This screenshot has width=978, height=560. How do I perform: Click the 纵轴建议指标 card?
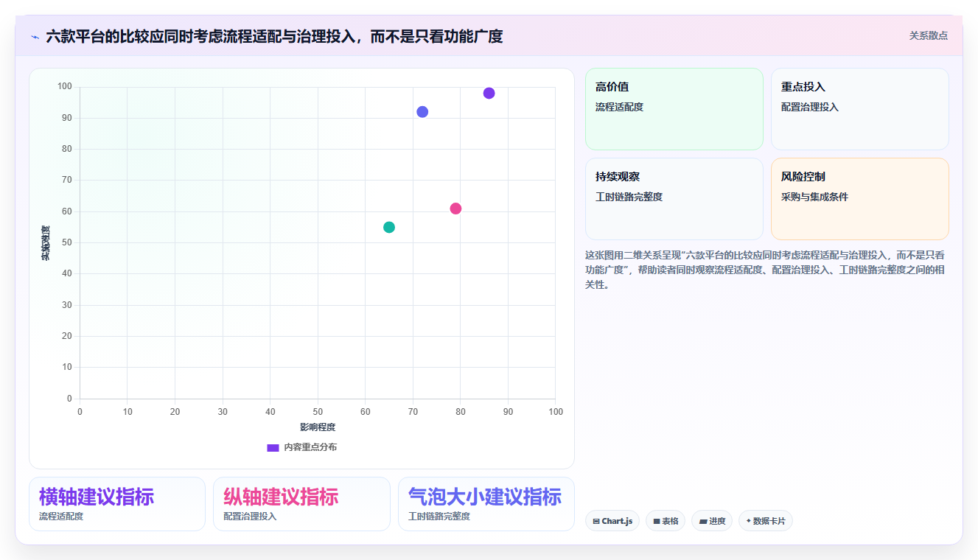(x=301, y=504)
